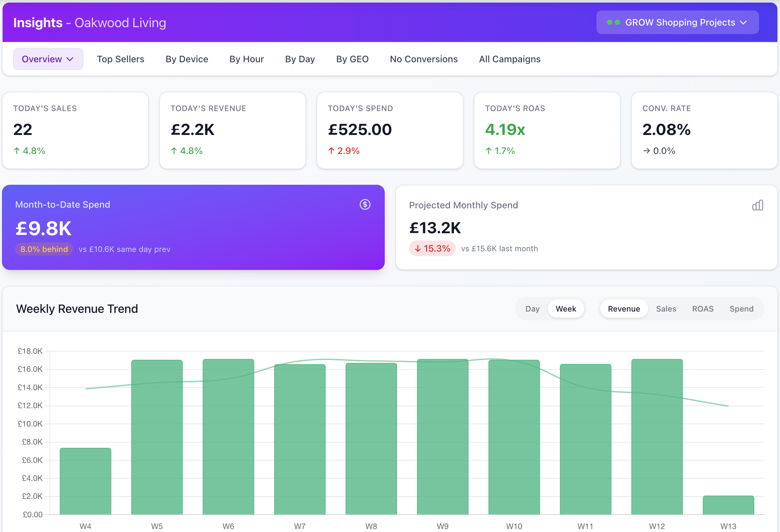Switch the chart metric to Spend
The width and height of the screenshot is (780, 532).
tap(741, 309)
